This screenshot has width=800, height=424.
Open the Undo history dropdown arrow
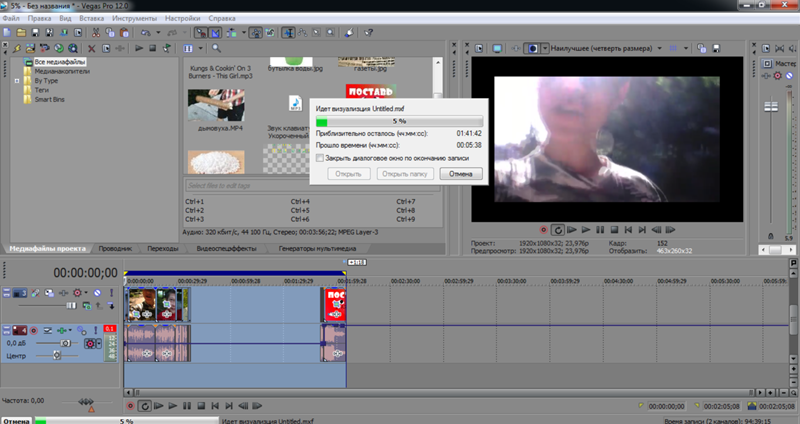158,33
